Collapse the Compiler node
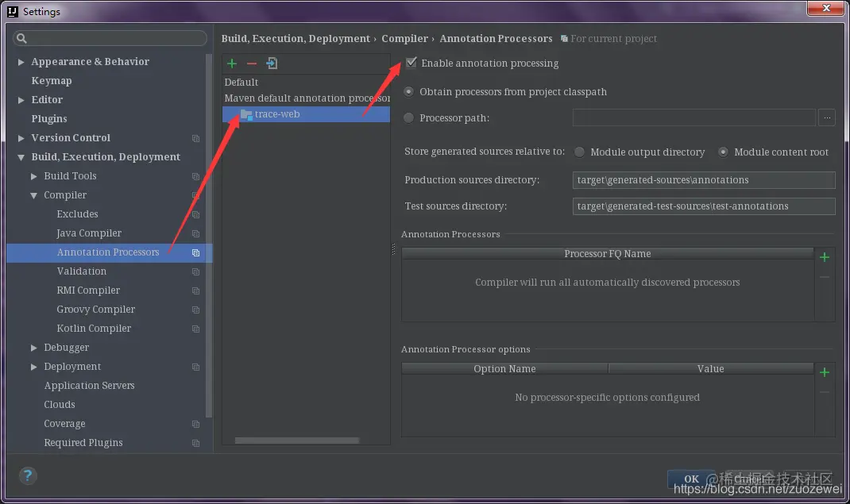Viewport: 850px width, 504px height. (x=33, y=195)
